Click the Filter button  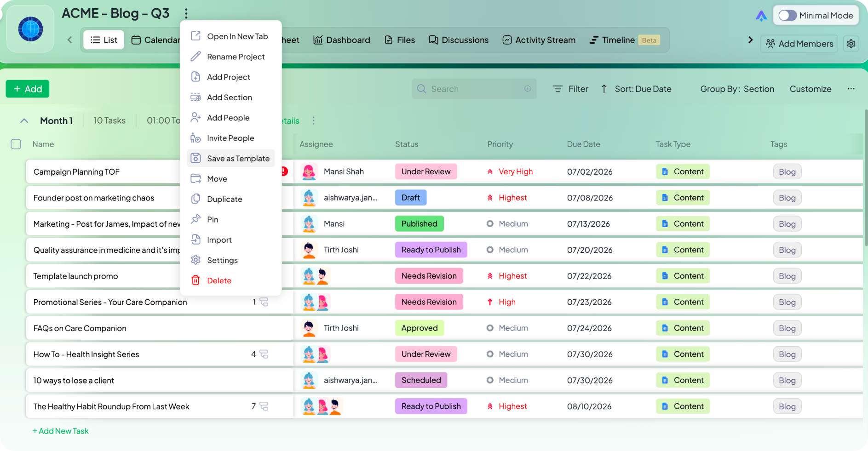[x=570, y=89]
